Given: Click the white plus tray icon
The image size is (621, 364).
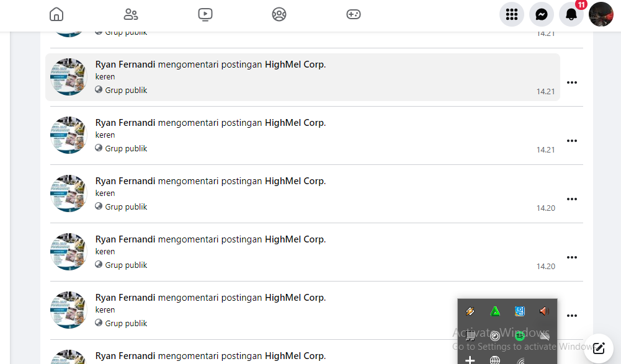Looking at the screenshot, I should (x=470, y=360).
